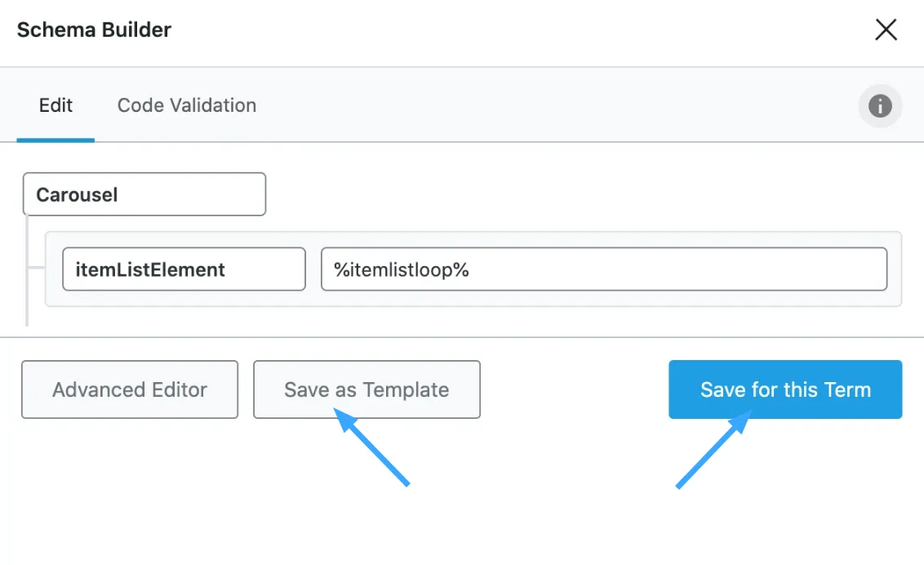Click the %itemlistloop% value field
Screen dimensions: 924x565
click(604, 269)
